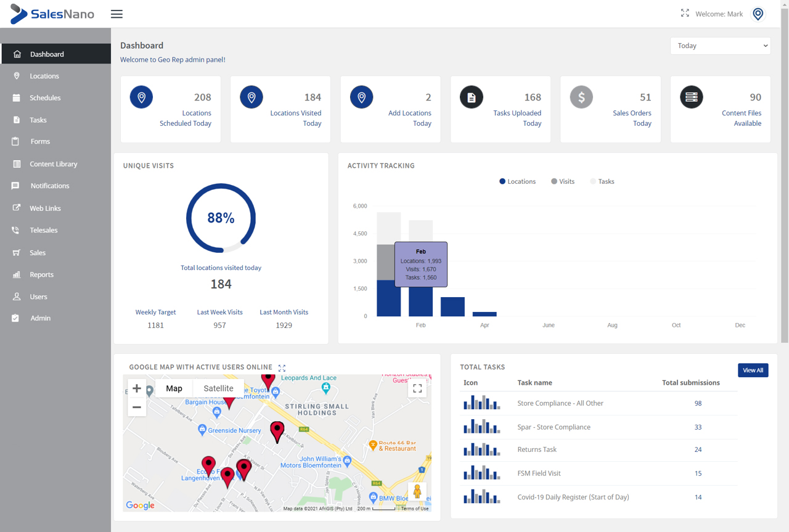789x532 pixels.
Task: Expand the Google map panel fullscreen icon
Action: click(282, 368)
